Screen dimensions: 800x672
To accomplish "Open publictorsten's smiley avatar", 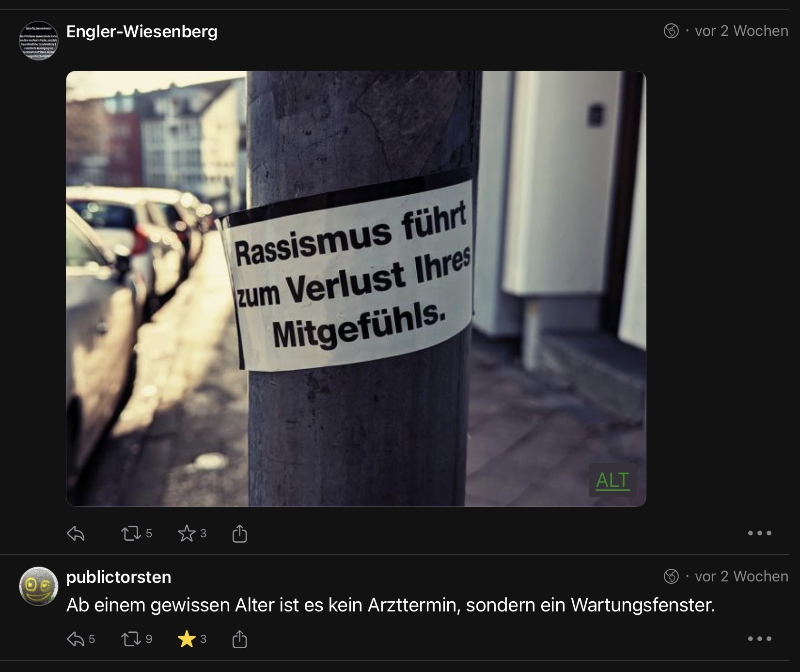I will tap(39, 586).
